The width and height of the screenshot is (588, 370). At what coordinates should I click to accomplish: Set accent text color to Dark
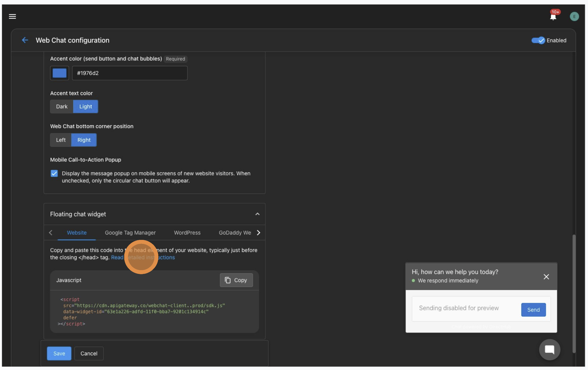[62, 107]
